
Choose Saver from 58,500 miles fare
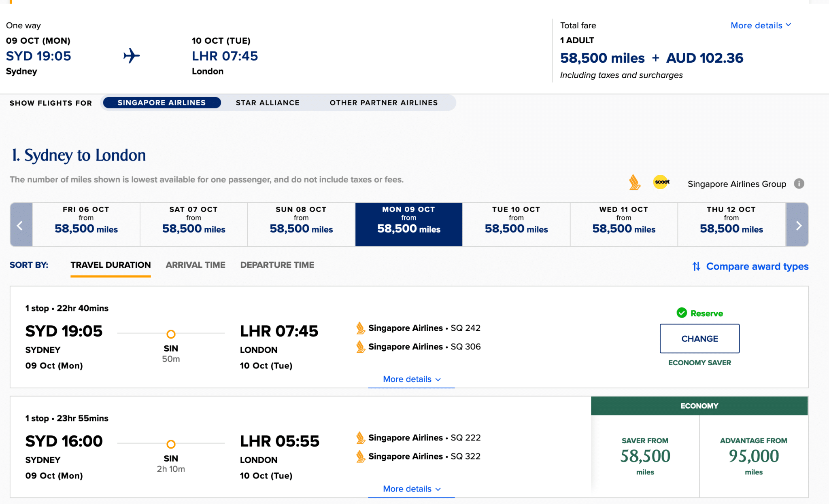coord(645,456)
